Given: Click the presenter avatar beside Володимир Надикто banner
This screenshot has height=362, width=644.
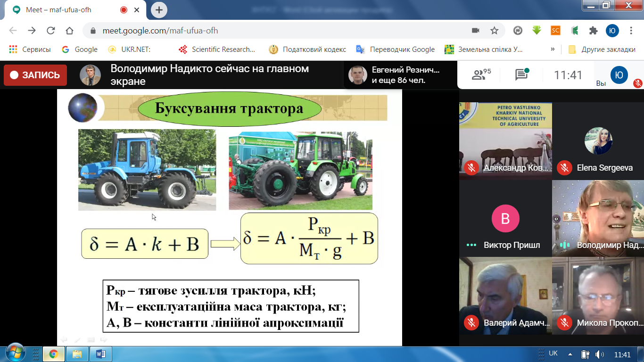Looking at the screenshot, I should pyautogui.click(x=90, y=75).
